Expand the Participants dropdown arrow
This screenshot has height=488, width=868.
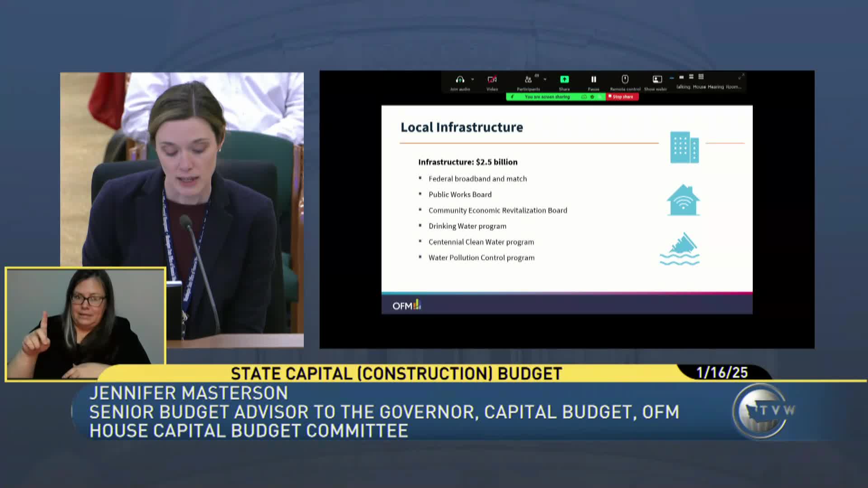click(x=545, y=80)
